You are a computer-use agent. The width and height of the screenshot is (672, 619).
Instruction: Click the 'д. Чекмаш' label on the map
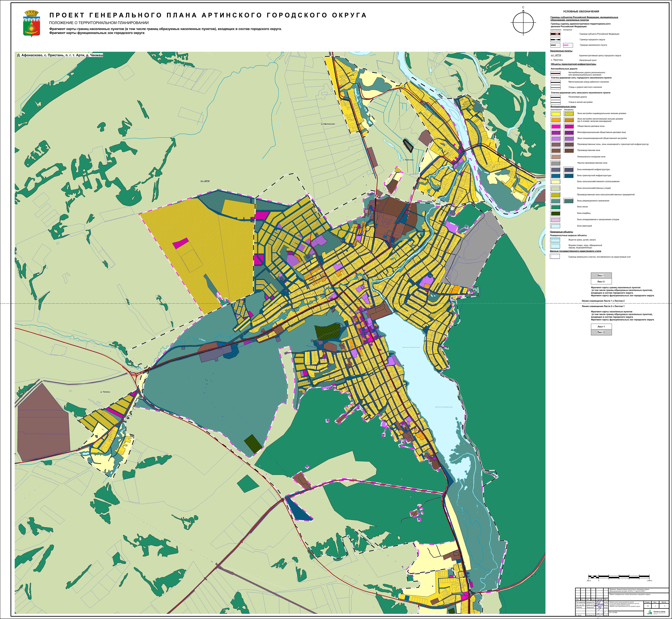(105, 392)
